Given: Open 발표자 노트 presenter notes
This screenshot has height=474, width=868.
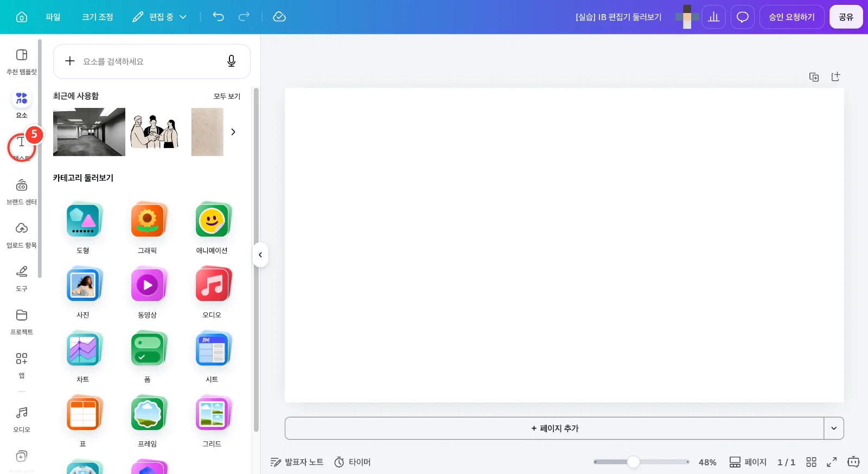Looking at the screenshot, I should click(297, 462).
